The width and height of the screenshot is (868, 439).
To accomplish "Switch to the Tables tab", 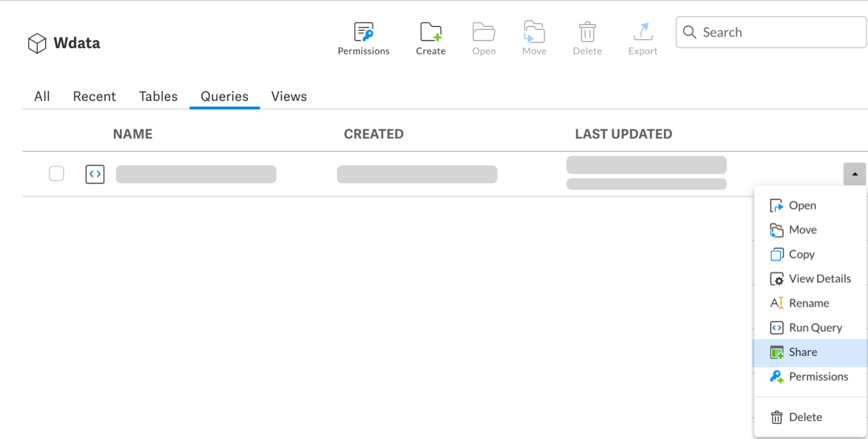I will pyautogui.click(x=158, y=96).
